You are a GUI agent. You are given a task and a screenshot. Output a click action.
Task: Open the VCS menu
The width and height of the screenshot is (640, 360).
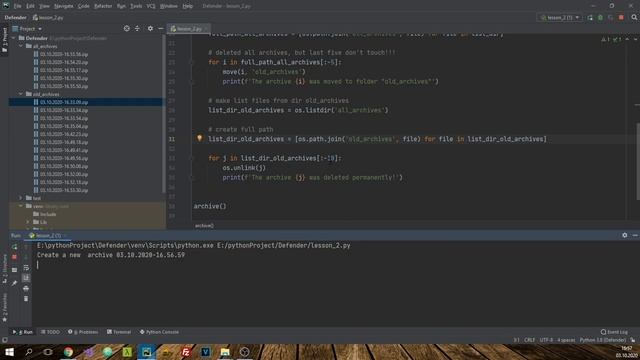tap(151, 6)
